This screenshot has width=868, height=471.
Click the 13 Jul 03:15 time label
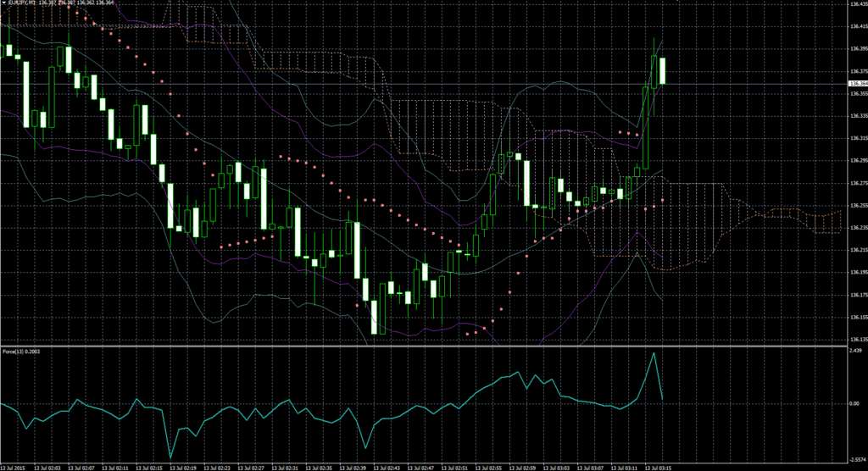659,468
